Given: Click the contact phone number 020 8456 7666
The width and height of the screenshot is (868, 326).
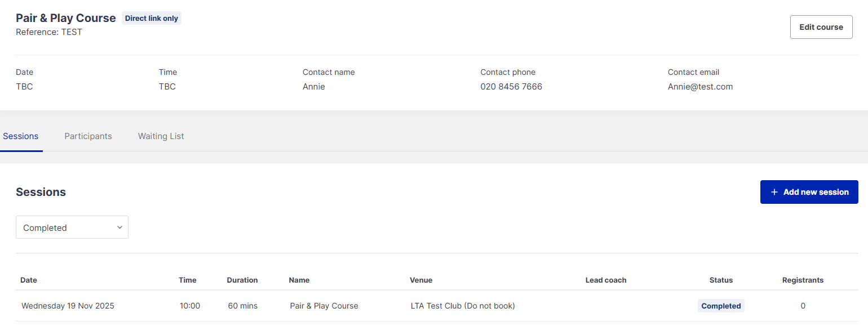Looking at the screenshot, I should point(511,87).
